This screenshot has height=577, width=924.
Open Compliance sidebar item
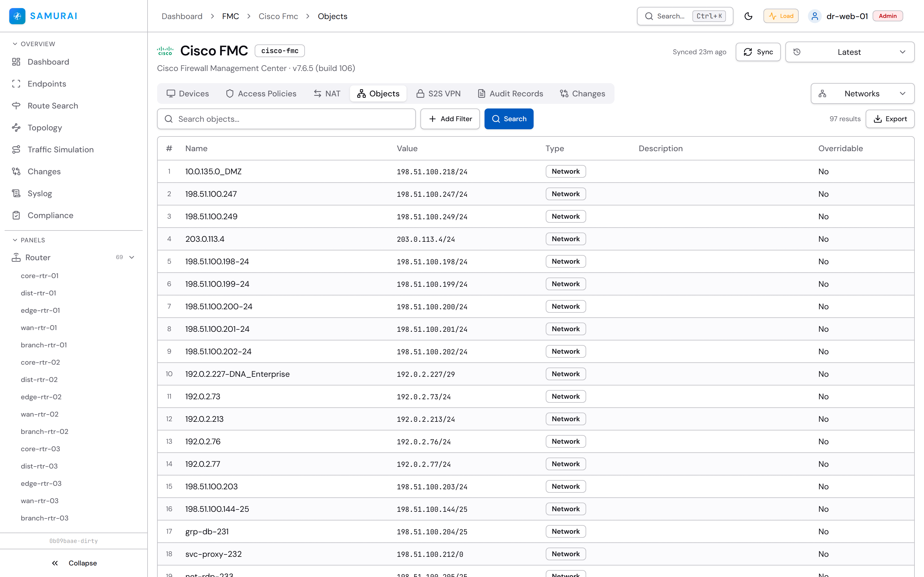[x=50, y=215]
